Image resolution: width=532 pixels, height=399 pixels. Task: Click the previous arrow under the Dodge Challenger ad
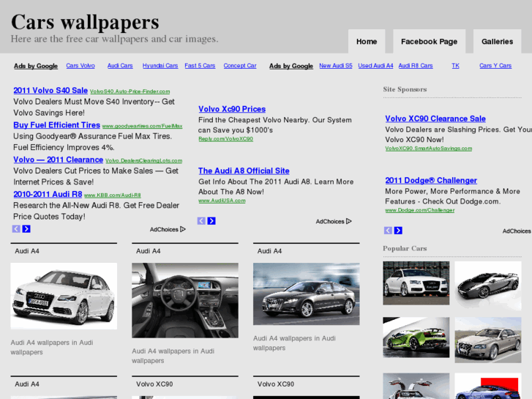coord(388,231)
